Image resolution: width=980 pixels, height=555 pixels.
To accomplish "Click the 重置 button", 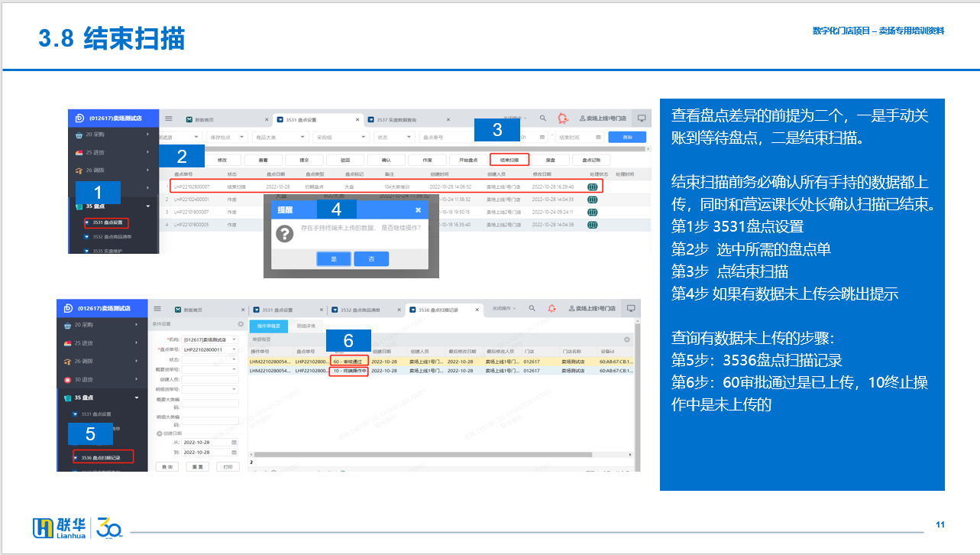I will [196, 466].
